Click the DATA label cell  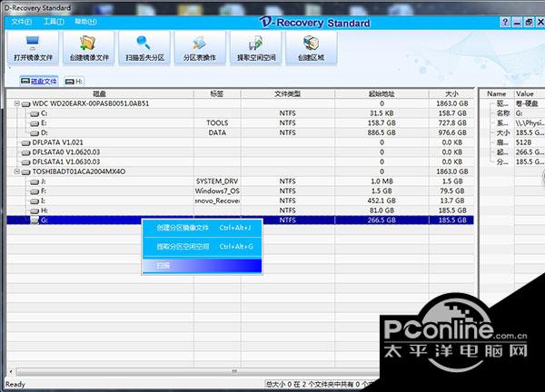[x=217, y=132]
